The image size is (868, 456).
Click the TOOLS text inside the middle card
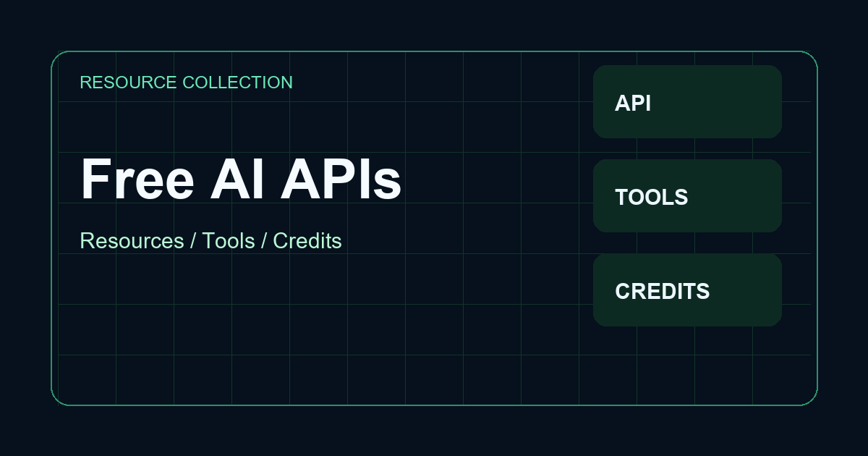651,198
